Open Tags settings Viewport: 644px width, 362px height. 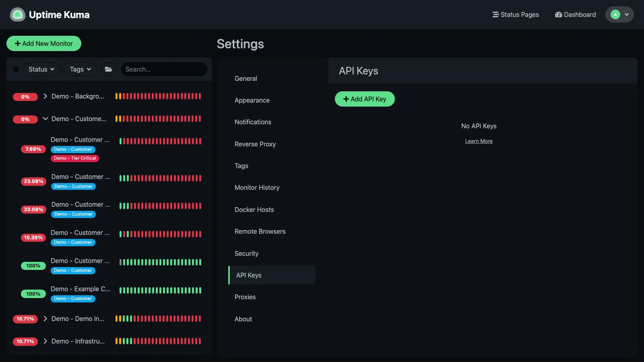point(272,166)
